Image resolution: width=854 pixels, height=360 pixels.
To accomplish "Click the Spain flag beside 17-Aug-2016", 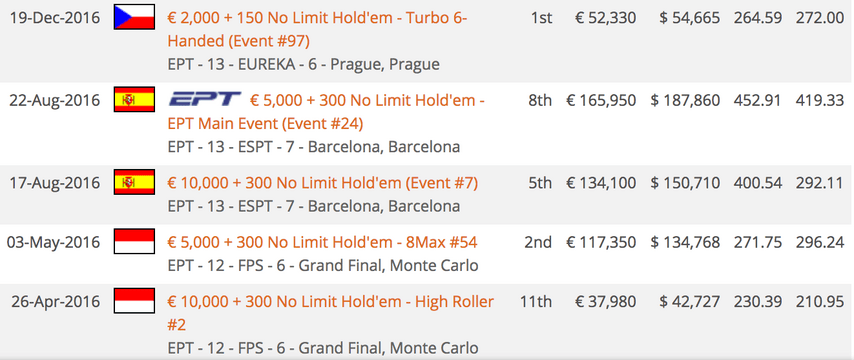I will point(134,182).
